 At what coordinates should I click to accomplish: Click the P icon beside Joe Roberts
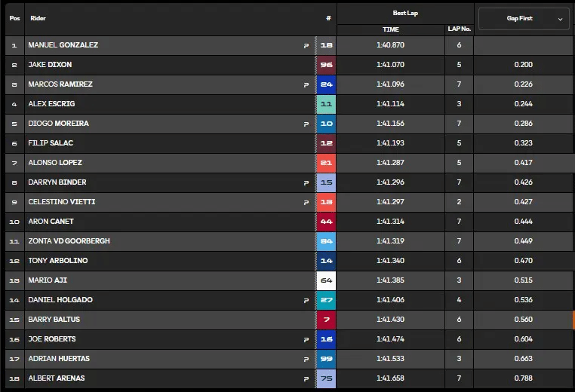(306, 339)
